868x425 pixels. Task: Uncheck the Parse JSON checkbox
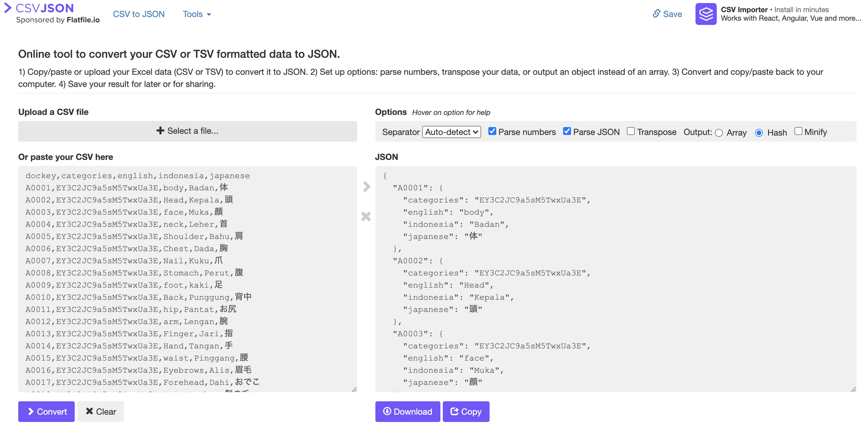click(x=567, y=131)
